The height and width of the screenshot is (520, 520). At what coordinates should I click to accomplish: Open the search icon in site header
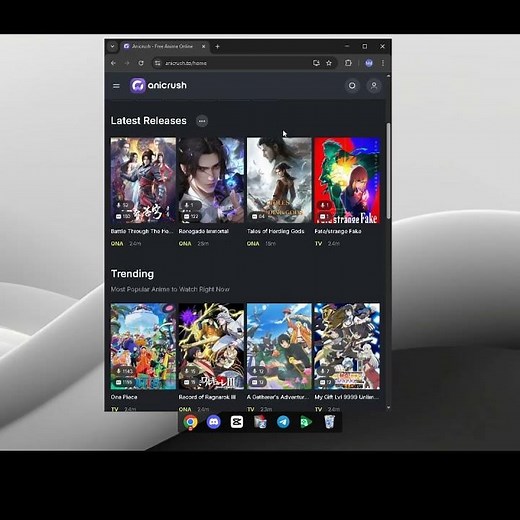352,86
